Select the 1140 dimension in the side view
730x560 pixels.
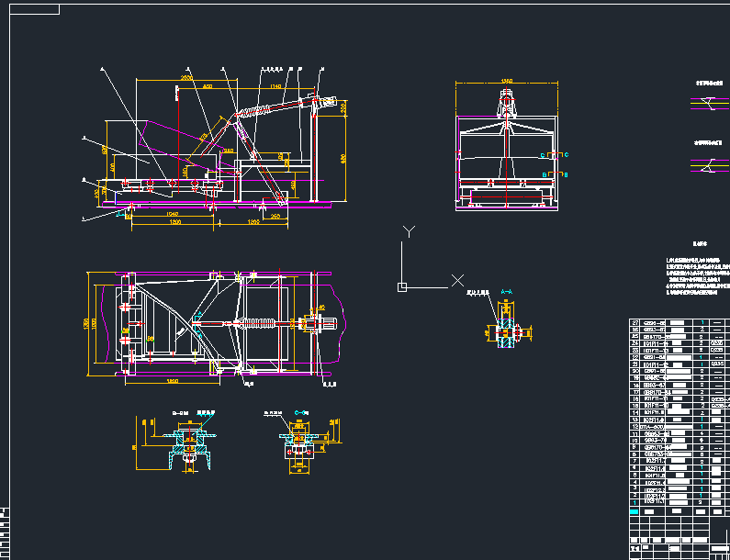[x=275, y=86]
